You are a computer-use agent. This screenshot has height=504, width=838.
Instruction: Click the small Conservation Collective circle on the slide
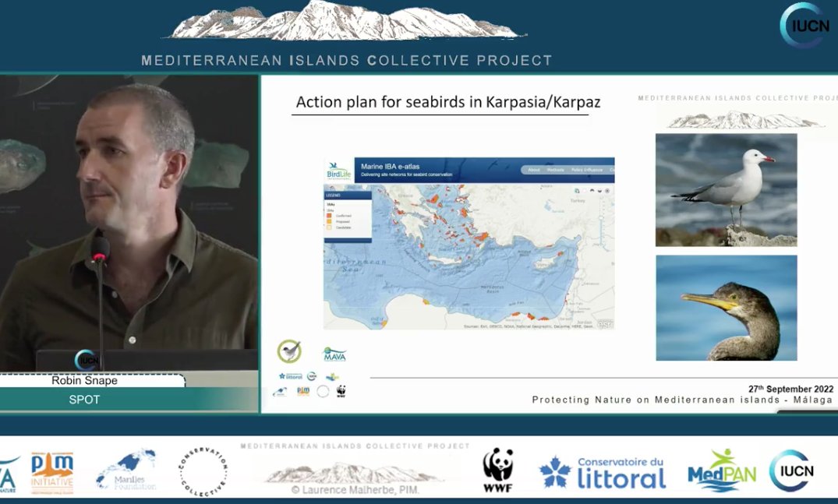323,391
